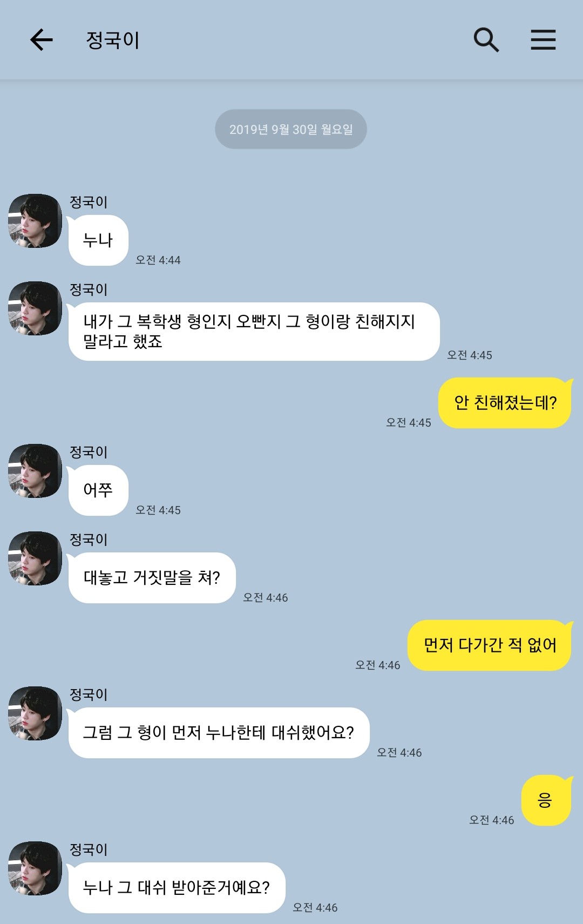The height and width of the screenshot is (924, 583).
Task: Select the 2019년 9월 30일 date badge
Action: point(291,129)
